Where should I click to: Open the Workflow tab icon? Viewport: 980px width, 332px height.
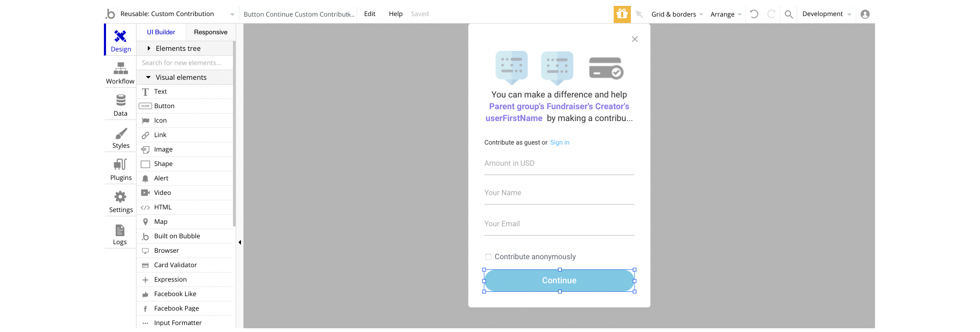[120, 69]
